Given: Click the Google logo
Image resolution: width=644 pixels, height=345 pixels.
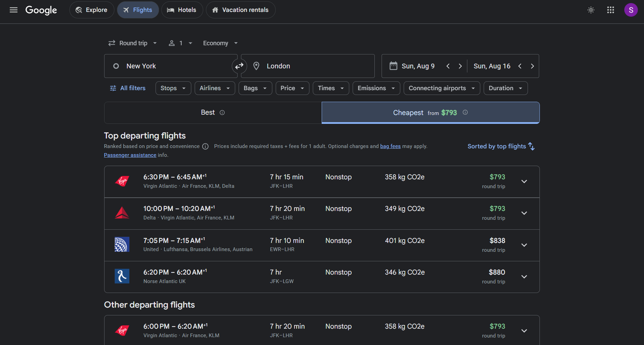Looking at the screenshot, I should [x=41, y=10].
